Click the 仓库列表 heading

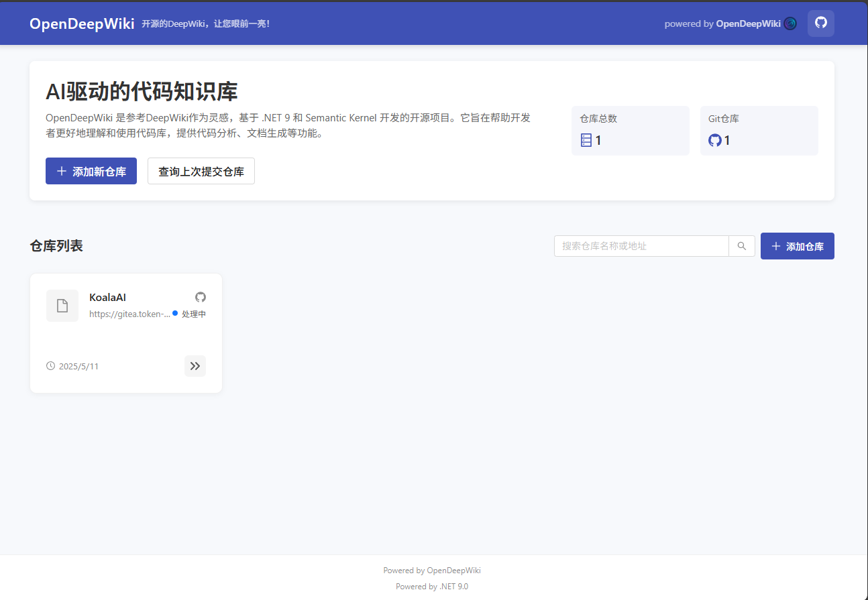coord(56,246)
